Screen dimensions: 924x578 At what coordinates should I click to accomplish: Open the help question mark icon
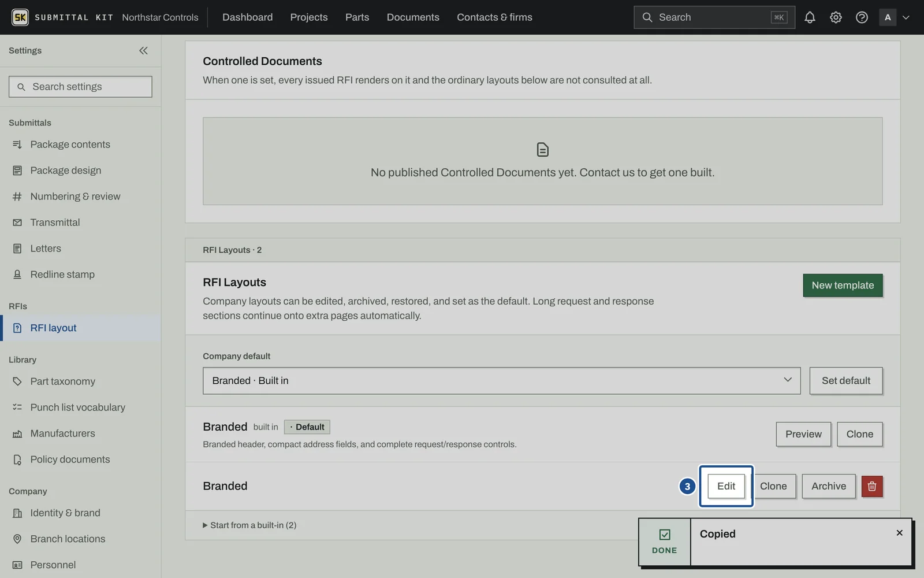[x=862, y=17]
